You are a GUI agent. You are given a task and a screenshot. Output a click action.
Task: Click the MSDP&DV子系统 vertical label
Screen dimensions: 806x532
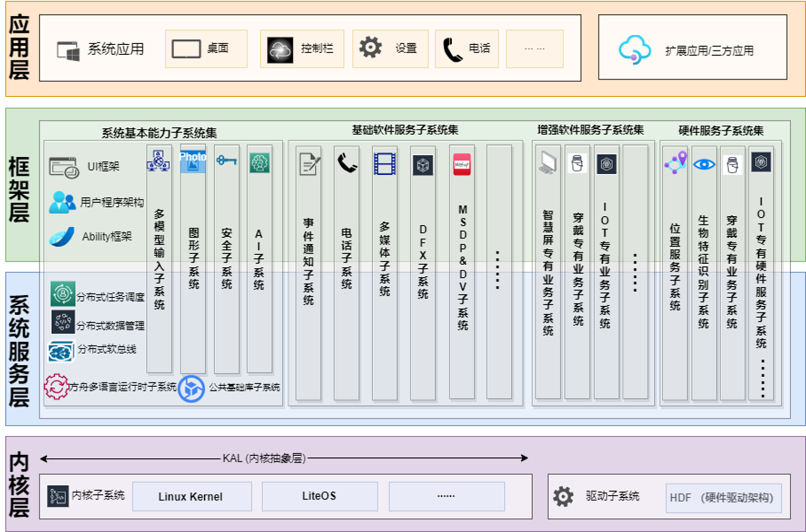coord(463,267)
